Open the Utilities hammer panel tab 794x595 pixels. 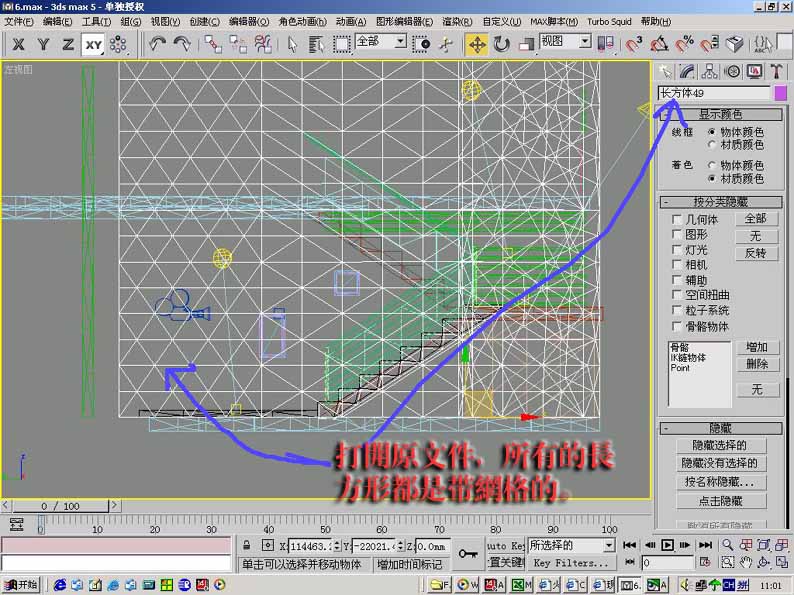(x=776, y=71)
